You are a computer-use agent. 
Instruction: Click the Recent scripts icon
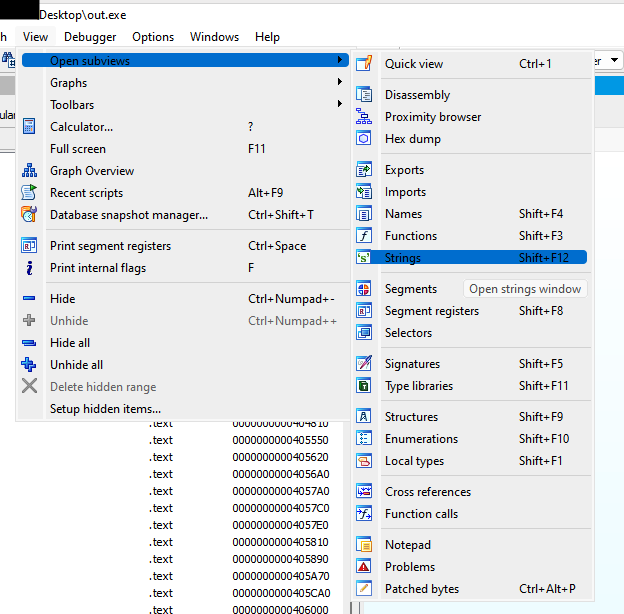click(x=29, y=193)
